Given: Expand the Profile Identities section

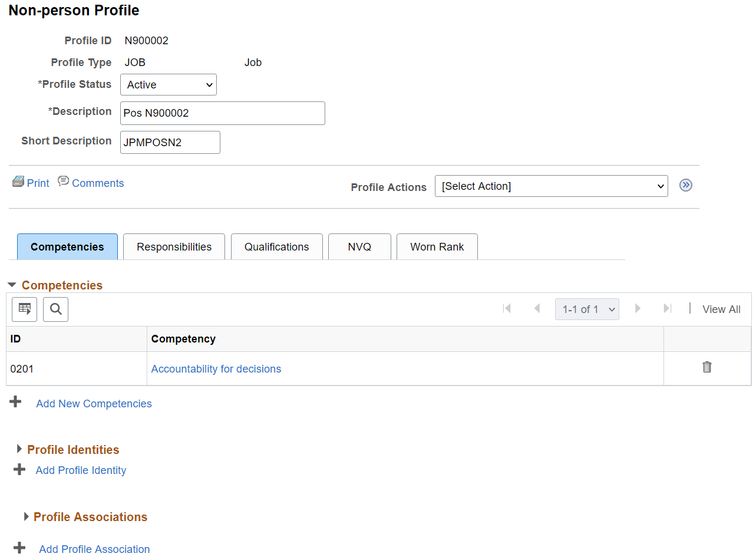Looking at the screenshot, I should 19,449.
